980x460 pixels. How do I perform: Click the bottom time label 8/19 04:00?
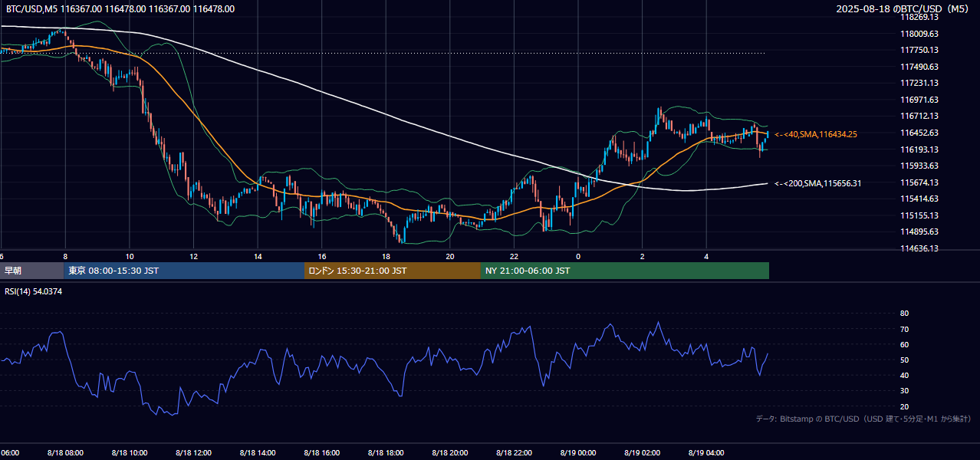(706, 452)
